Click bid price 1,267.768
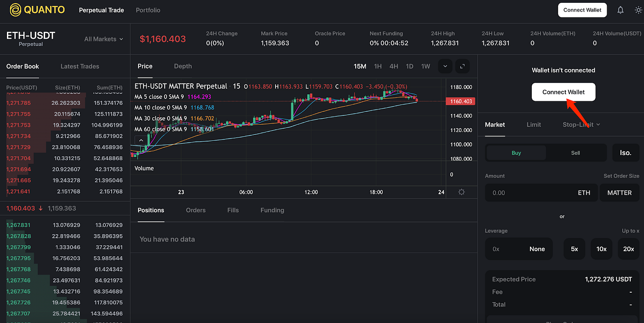644x323 pixels. (x=18, y=269)
